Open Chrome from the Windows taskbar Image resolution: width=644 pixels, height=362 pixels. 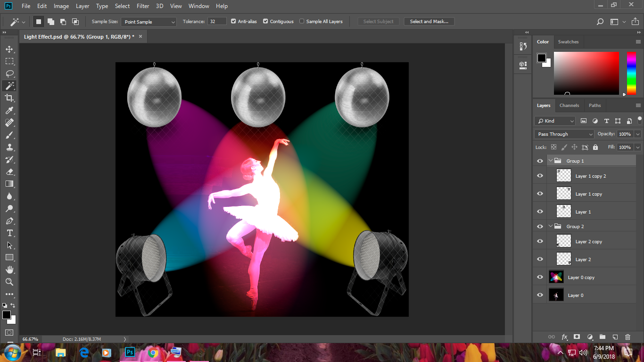point(152,352)
